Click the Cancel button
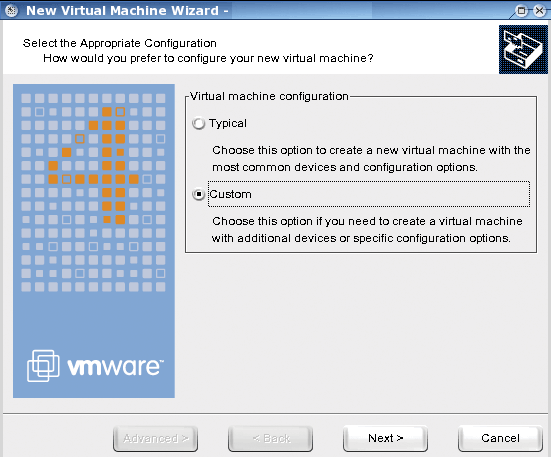551x457 pixels. point(500,438)
